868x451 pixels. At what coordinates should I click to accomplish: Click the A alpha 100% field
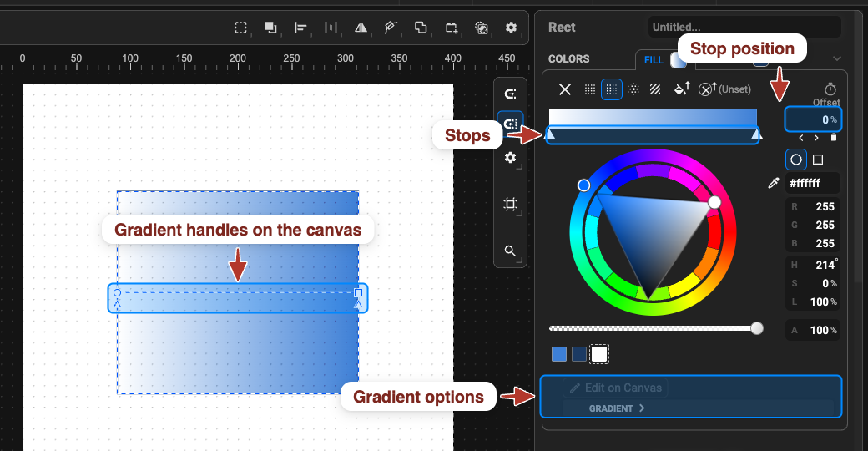click(813, 330)
